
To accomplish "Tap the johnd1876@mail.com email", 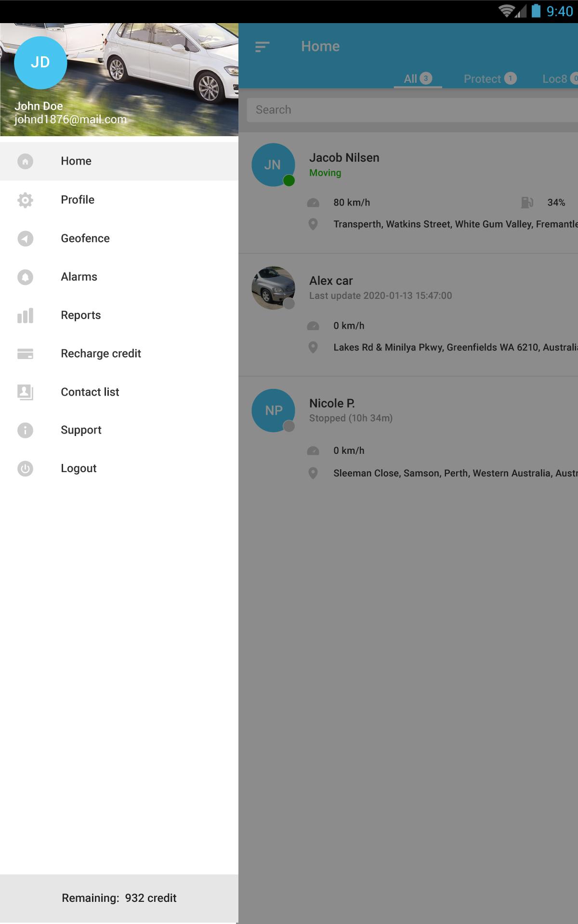I will (x=70, y=119).
